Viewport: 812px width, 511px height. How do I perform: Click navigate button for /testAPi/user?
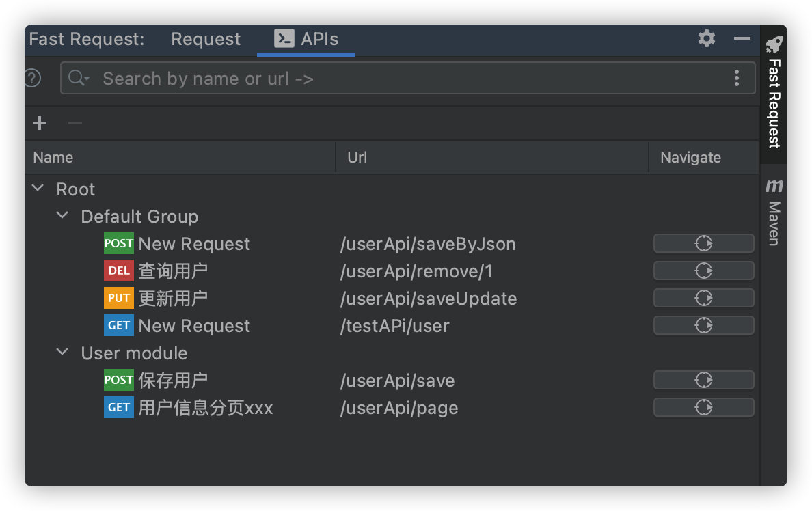[703, 325]
